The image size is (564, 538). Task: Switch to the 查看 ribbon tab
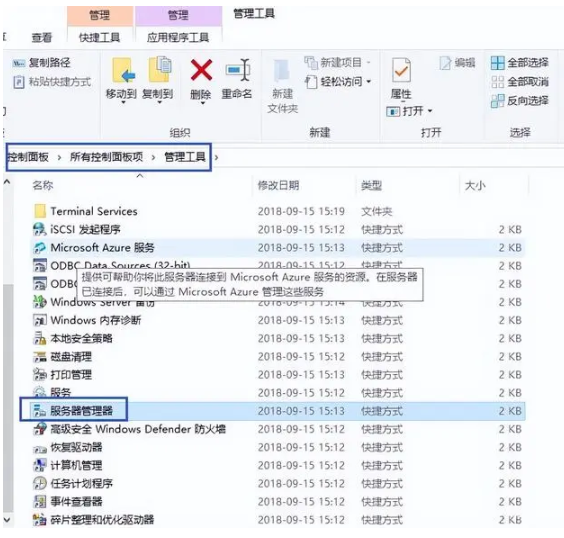pyautogui.click(x=42, y=37)
